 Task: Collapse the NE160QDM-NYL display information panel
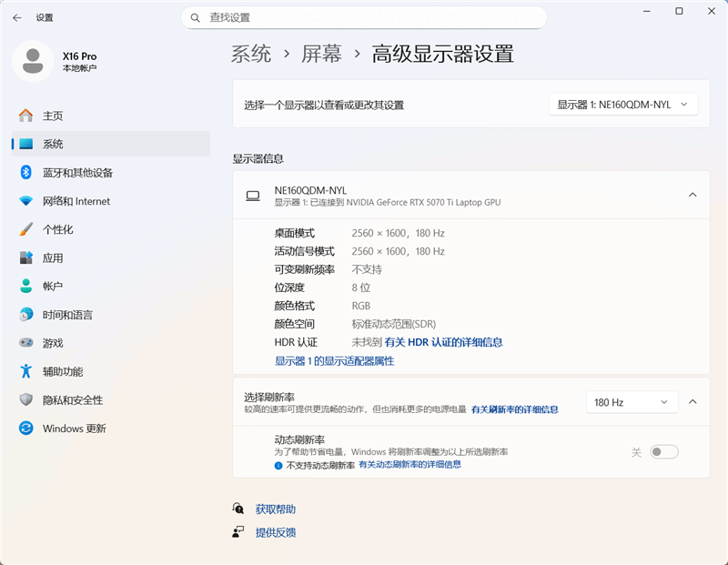point(693,194)
